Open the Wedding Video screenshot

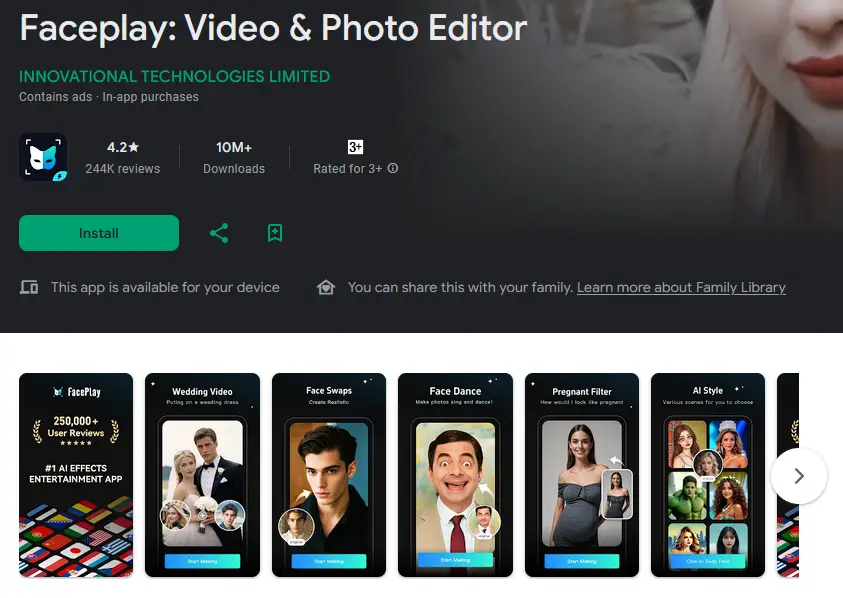click(x=202, y=475)
